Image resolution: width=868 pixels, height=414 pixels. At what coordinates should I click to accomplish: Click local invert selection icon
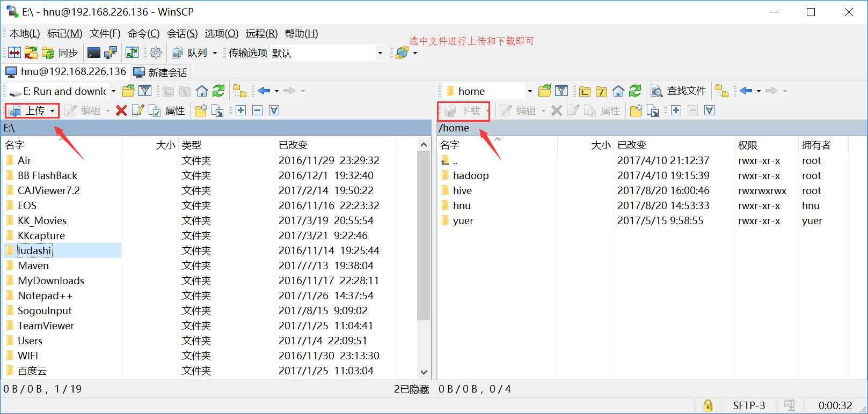[274, 110]
